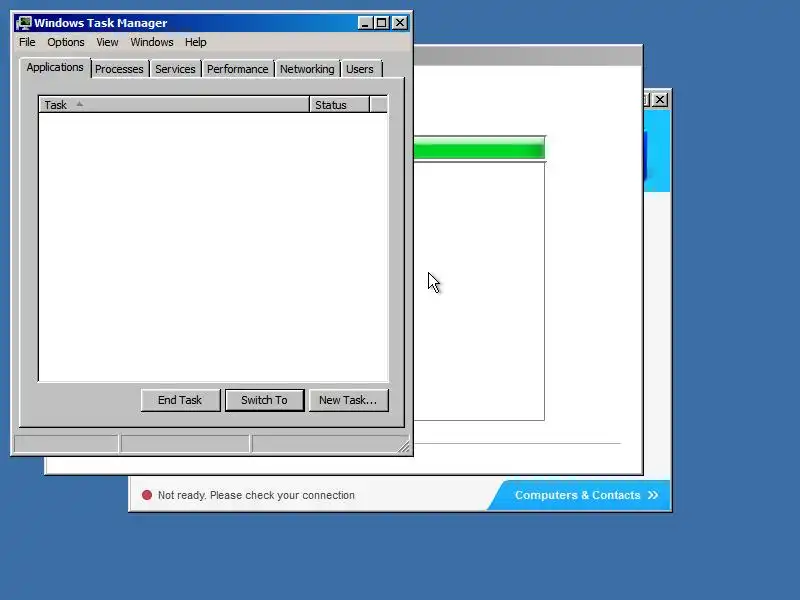Image resolution: width=800 pixels, height=600 pixels.
Task: Select the Applications tab
Action: coord(55,67)
